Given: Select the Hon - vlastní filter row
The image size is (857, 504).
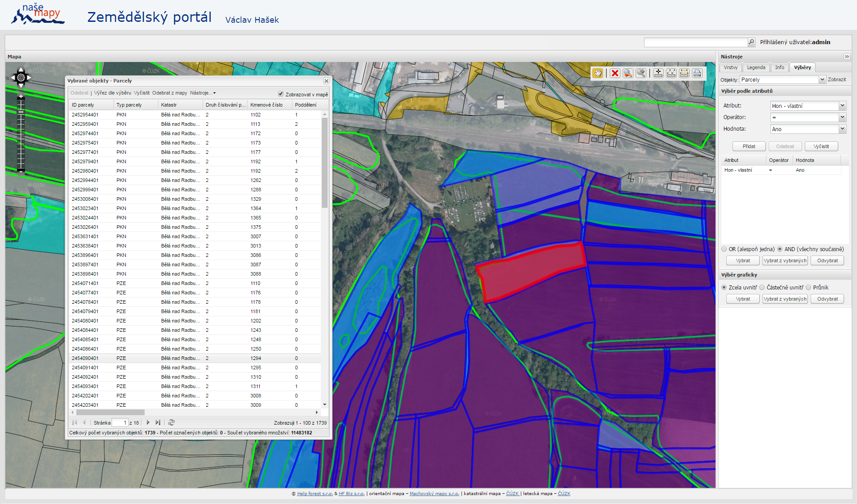Looking at the screenshot, I should 781,170.
